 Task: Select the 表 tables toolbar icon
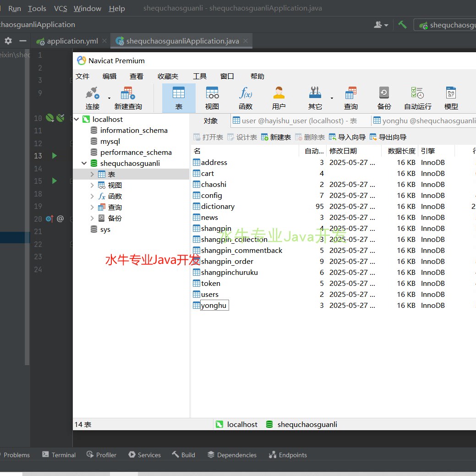click(x=179, y=93)
